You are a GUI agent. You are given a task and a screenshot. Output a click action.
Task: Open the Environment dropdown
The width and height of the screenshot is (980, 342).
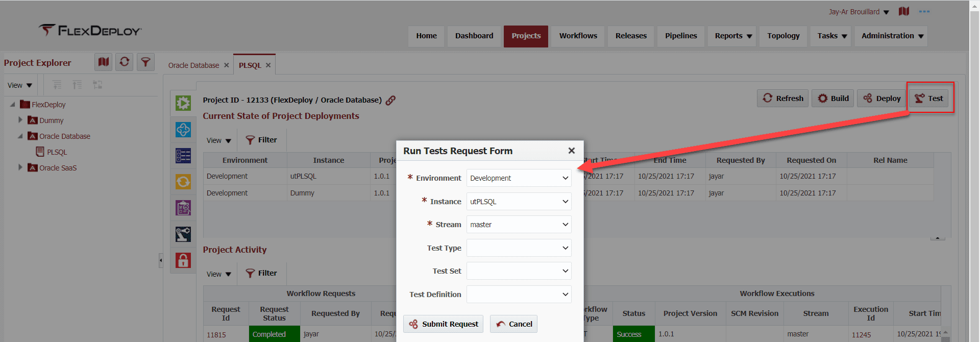519,178
